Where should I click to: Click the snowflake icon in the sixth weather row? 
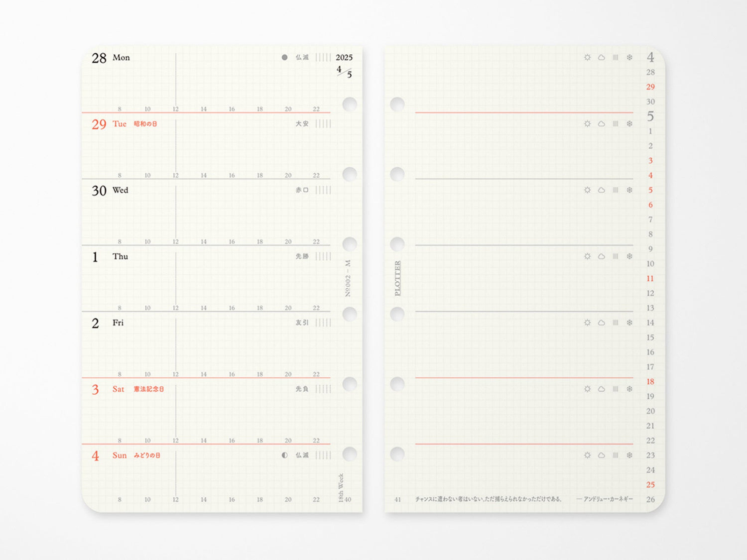click(629, 389)
